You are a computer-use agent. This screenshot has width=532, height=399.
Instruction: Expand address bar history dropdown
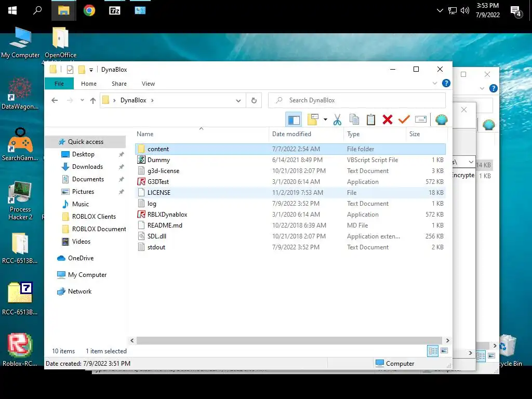(x=238, y=100)
